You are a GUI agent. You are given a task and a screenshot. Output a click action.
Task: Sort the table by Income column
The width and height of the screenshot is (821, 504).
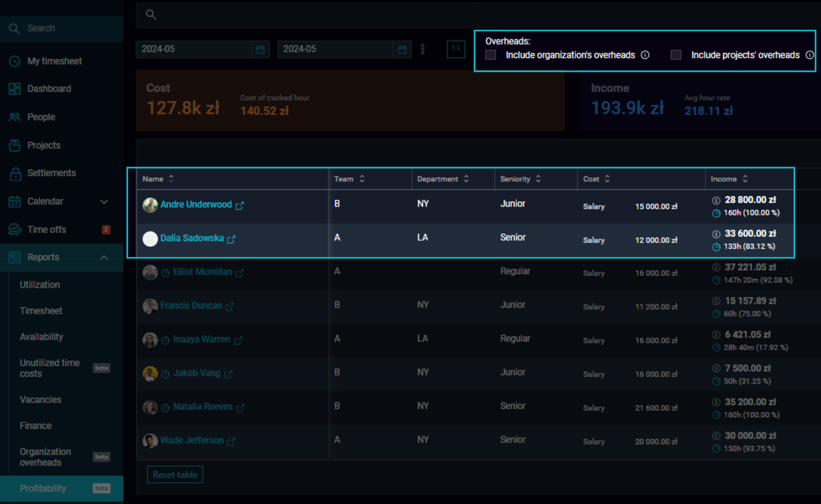[x=729, y=179]
